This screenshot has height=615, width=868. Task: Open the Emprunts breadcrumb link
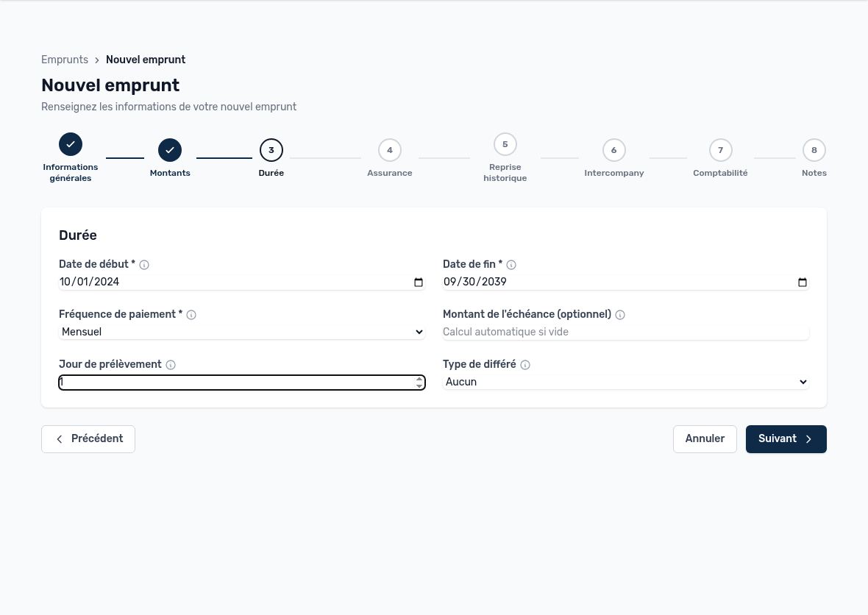pyautogui.click(x=65, y=60)
